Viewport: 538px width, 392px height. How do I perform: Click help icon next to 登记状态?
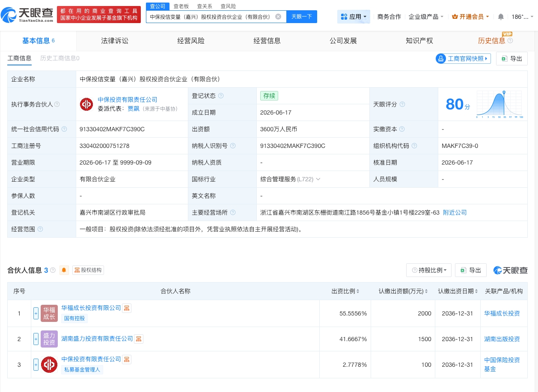click(x=221, y=96)
